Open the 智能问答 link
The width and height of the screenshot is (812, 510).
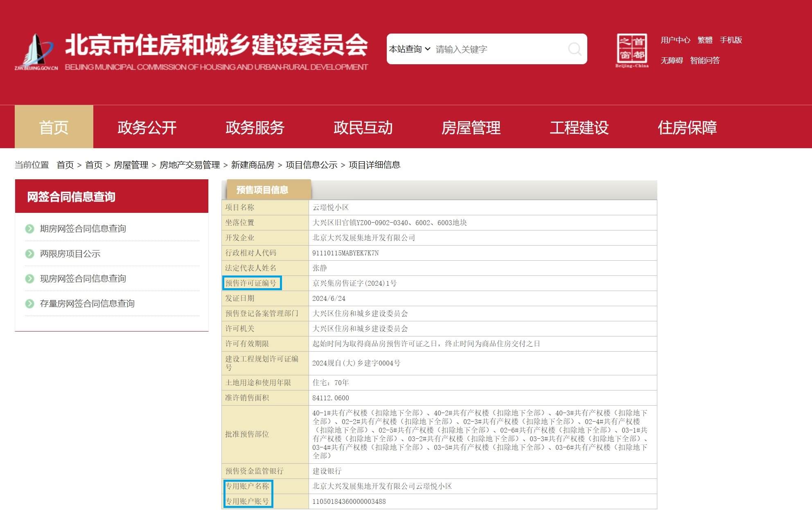704,61
